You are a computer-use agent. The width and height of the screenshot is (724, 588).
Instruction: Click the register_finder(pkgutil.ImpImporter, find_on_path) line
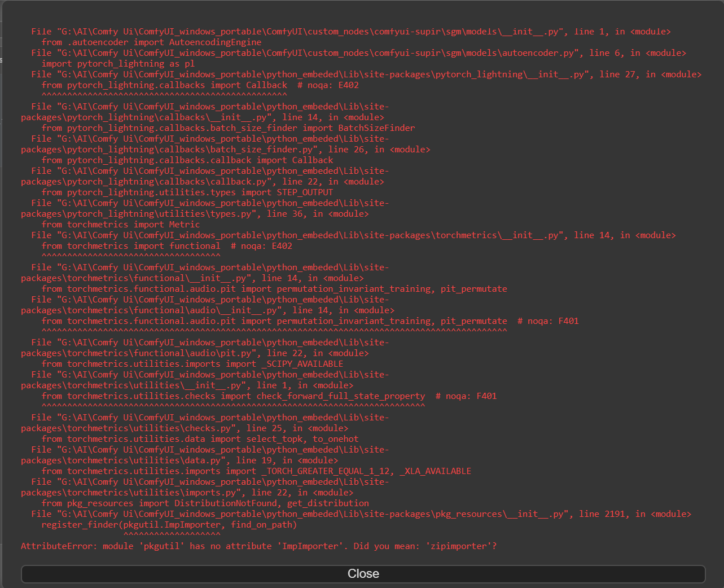click(x=169, y=525)
